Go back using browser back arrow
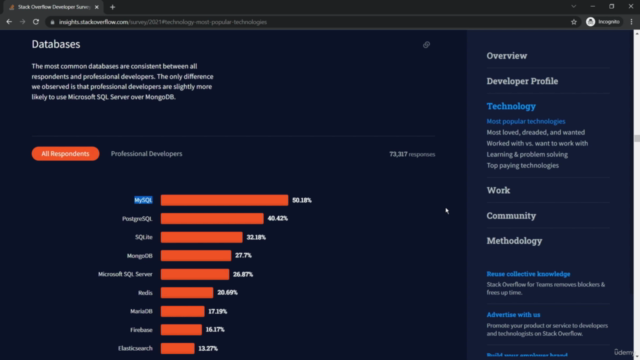Screen dimensions: 640x360 9,22
